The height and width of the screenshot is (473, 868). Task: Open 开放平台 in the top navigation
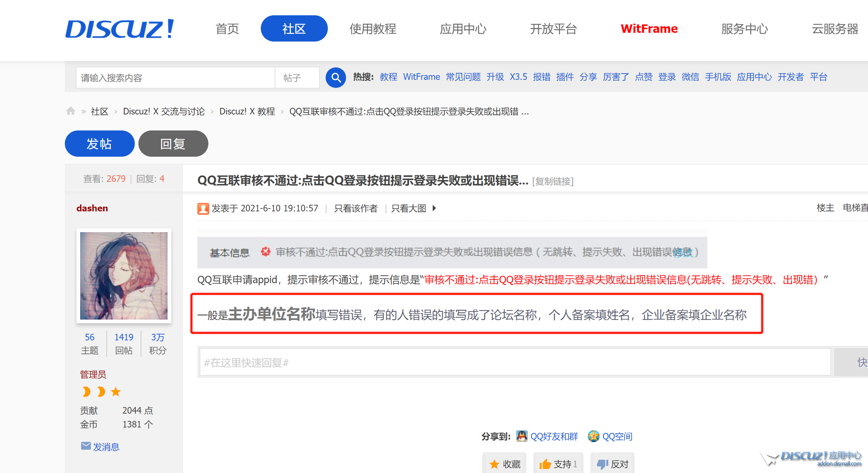[x=553, y=29]
